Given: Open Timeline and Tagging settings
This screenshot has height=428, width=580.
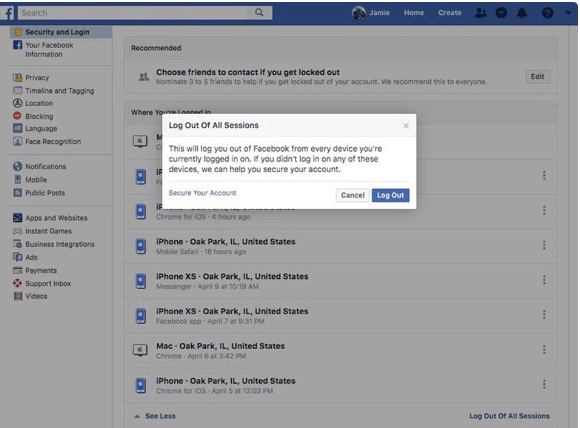Looking at the screenshot, I should [59, 91].
